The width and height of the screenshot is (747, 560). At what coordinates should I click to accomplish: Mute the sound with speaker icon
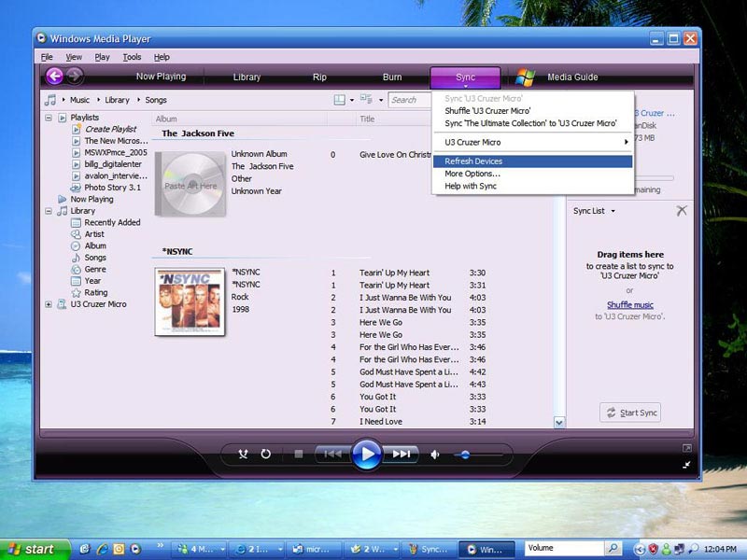point(435,455)
